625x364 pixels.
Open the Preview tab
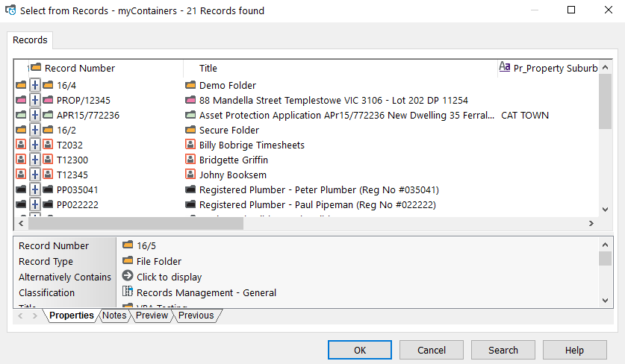pos(152,316)
